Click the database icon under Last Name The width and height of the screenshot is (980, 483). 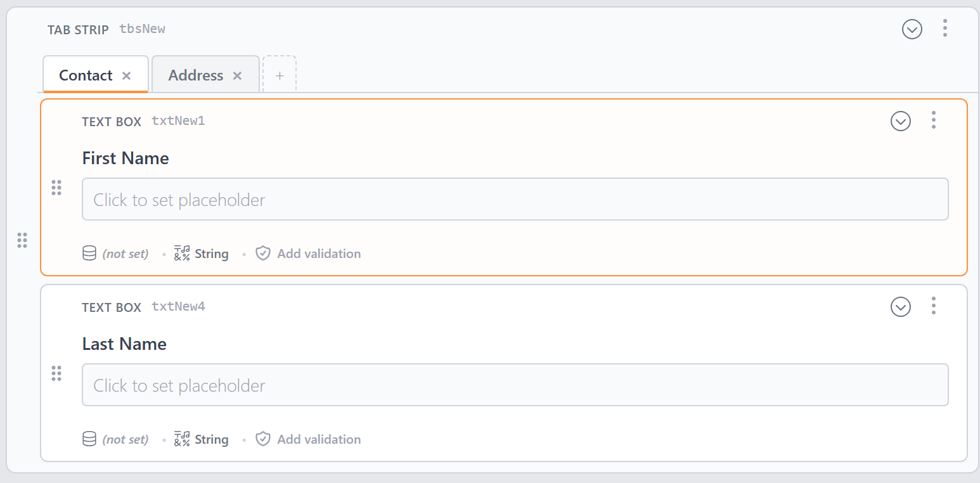89,439
